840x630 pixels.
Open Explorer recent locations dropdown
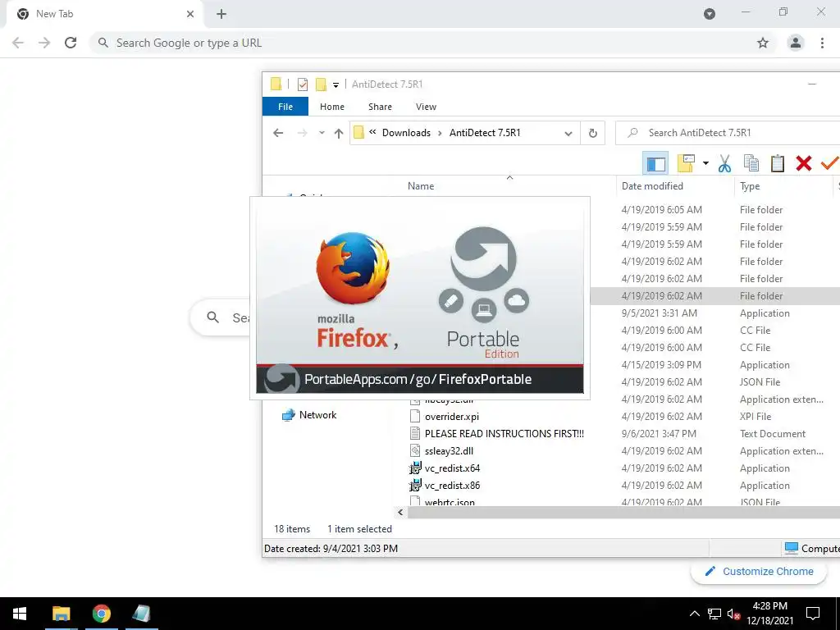click(x=322, y=133)
